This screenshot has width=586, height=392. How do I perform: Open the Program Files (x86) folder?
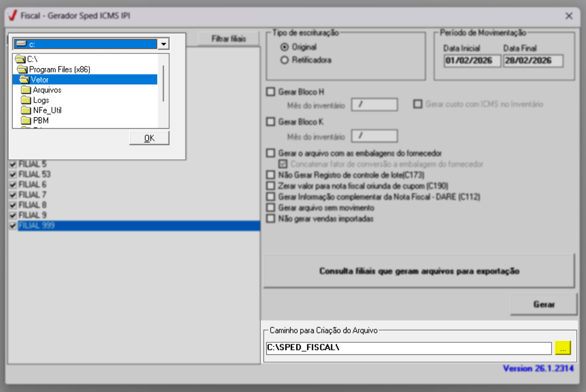coord(59,69)
